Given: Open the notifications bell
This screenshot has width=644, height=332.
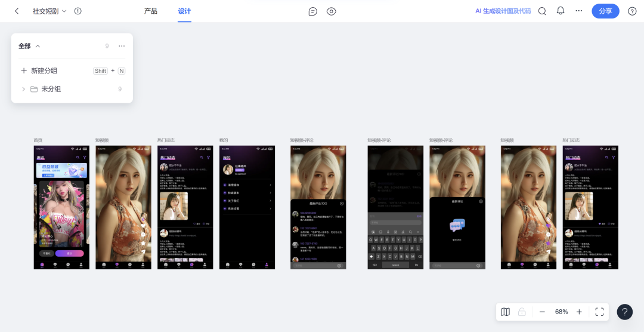Looking at the screenshot, I should tap(561, 11).
